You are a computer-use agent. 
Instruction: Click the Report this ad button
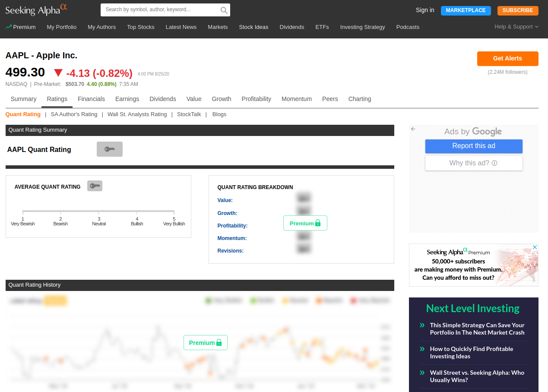pyautogui.click(x=474, y=146)
